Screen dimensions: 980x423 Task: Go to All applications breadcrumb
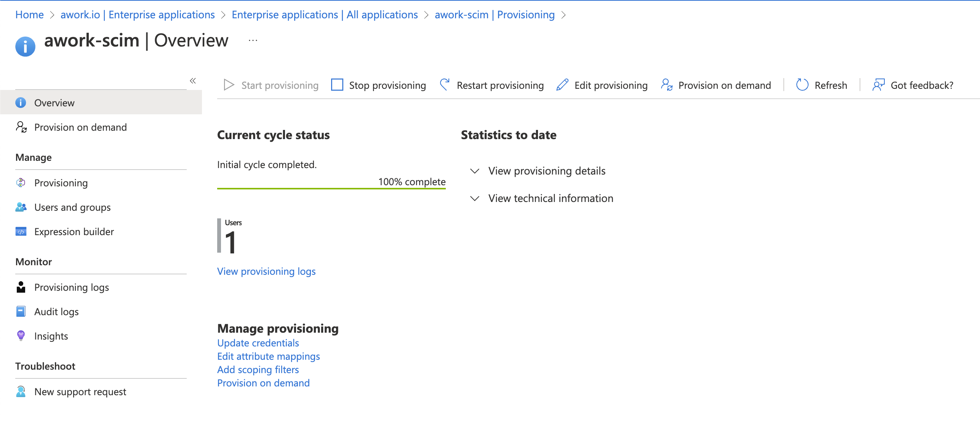coord(325,14)
